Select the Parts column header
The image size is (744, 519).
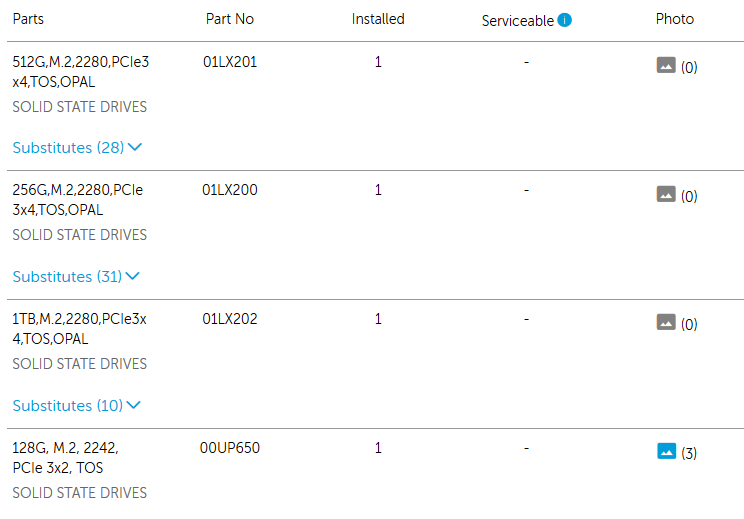point(28,19)
